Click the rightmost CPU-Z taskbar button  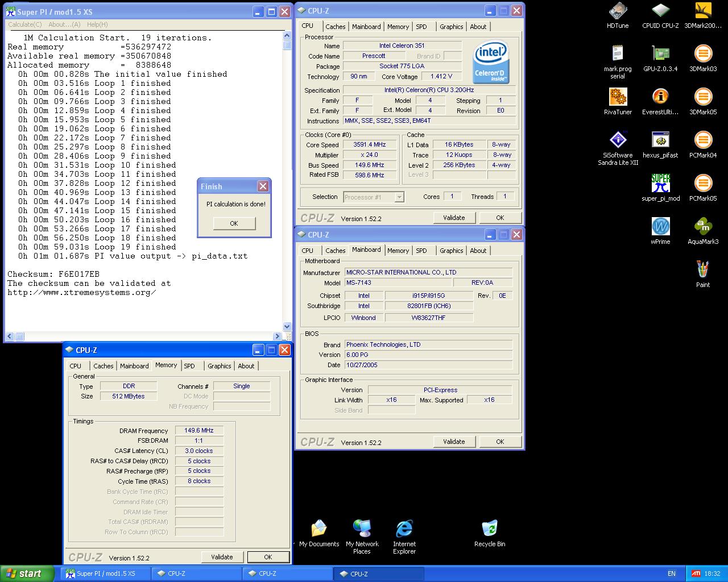(x=378, y=573)
